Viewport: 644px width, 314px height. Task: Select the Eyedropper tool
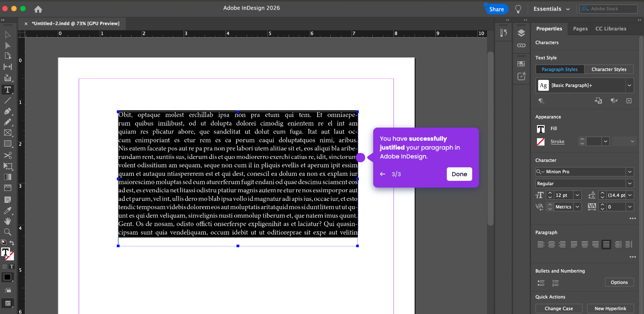(8, 210)
